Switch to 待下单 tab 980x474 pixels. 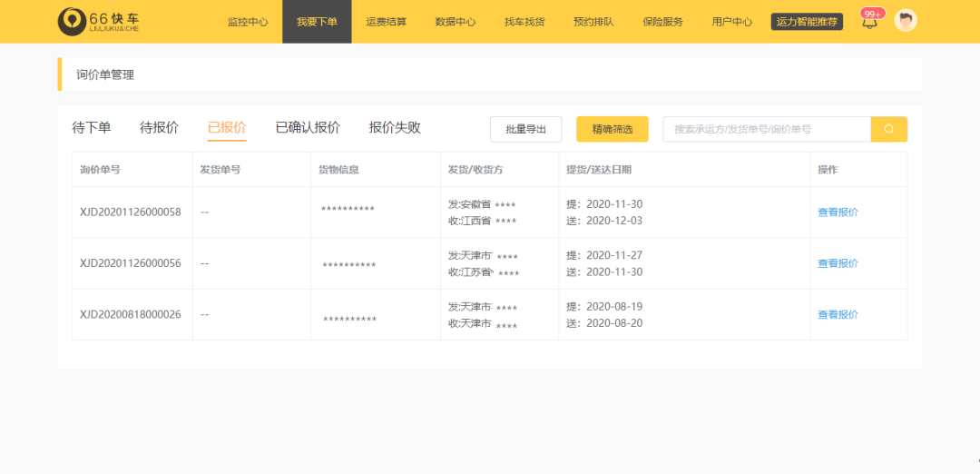point(92,128)
